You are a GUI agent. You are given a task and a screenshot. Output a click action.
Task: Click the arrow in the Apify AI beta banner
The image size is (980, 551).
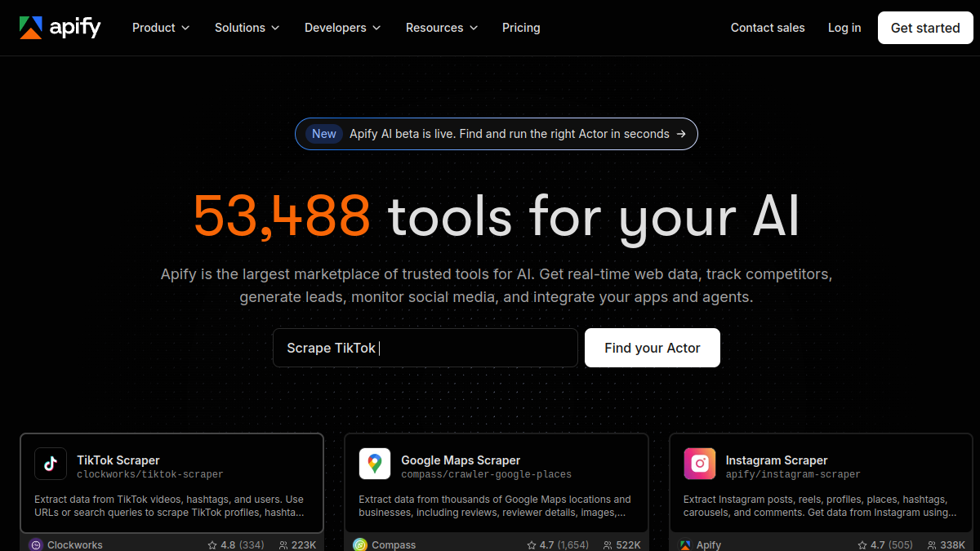coord(681,134)
